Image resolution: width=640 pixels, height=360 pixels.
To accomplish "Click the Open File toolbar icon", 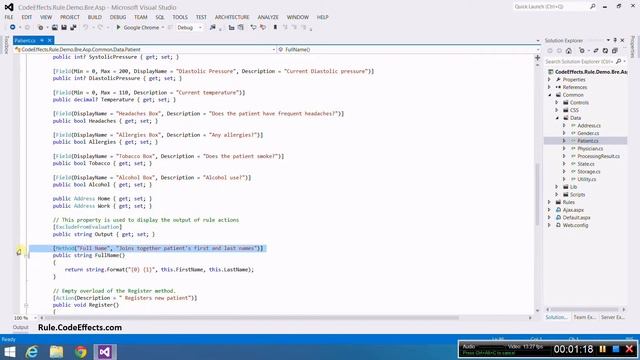I will (x=55, y=27).
